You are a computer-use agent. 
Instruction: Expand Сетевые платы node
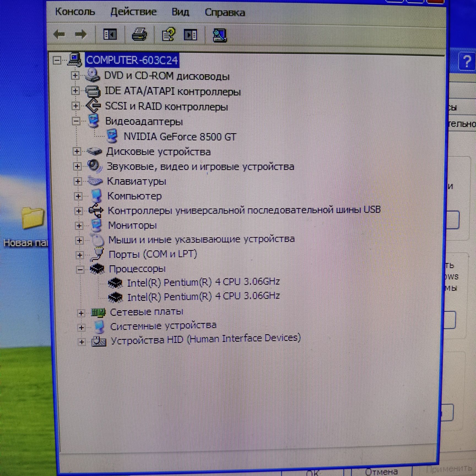click(81, 313)
